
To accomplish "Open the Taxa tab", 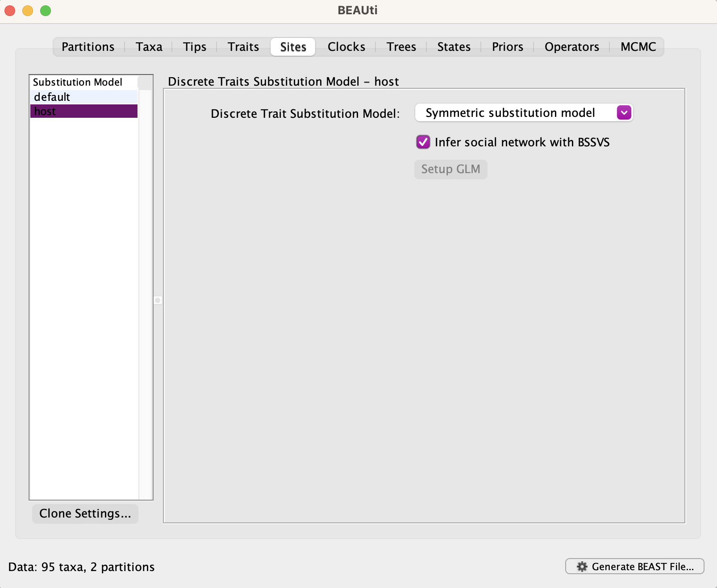I will pyautogui.click(x=149, y=47).
